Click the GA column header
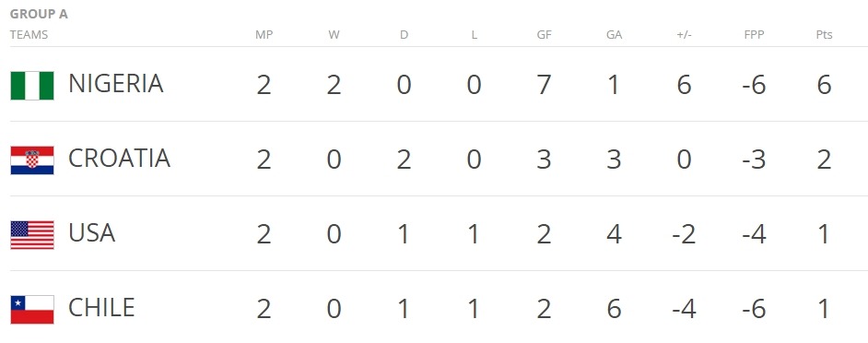The image size is (868, 343). 614,35
